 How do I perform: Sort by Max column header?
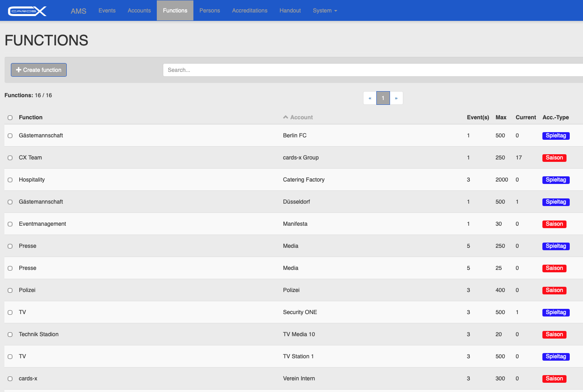point(501,117)
